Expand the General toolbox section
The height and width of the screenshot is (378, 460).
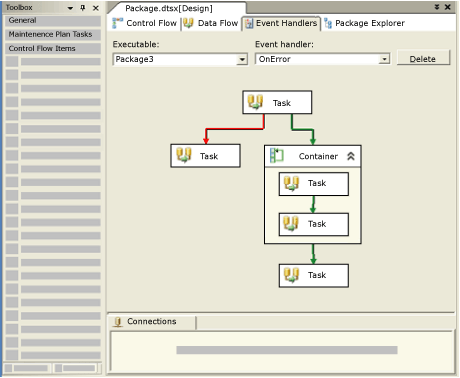pos(53,20)
